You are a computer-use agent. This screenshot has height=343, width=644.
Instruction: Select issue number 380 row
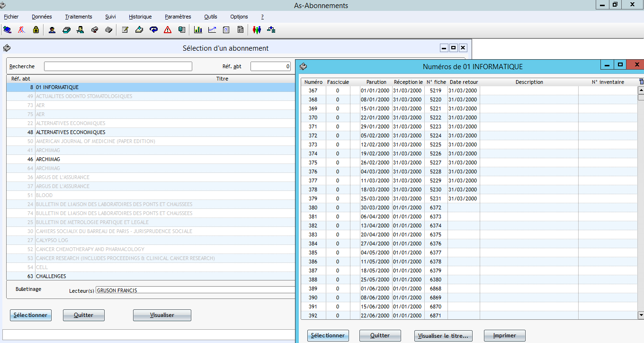click(470, 208)
